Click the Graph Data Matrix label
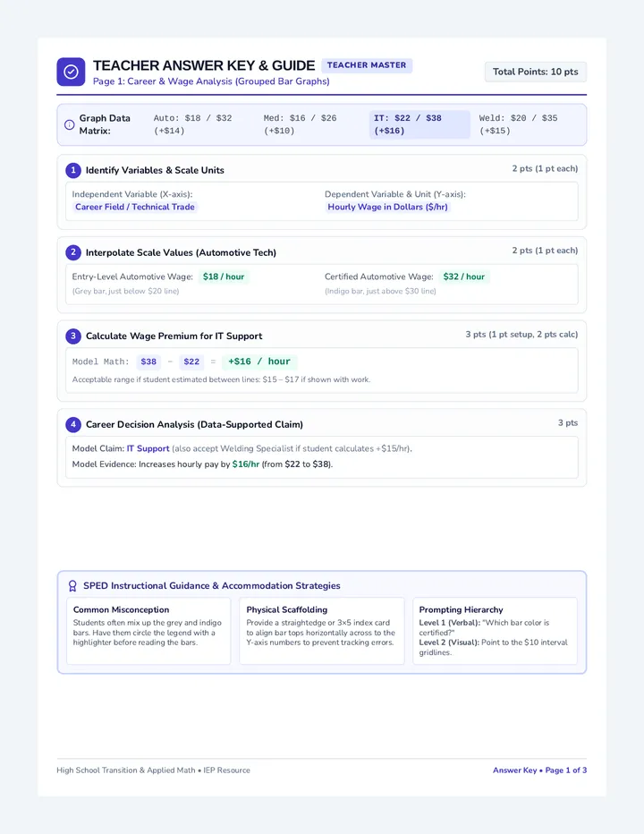The height and width of the screenshot is (834, 644). 105,124
